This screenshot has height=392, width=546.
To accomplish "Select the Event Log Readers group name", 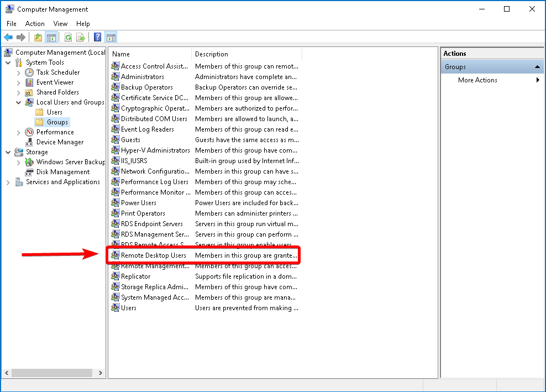I will pyautogui.click(x=148, y=129).
